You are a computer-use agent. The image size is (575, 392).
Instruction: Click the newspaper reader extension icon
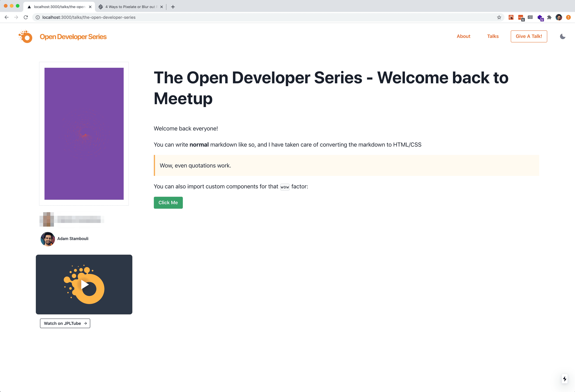(530, 17)
